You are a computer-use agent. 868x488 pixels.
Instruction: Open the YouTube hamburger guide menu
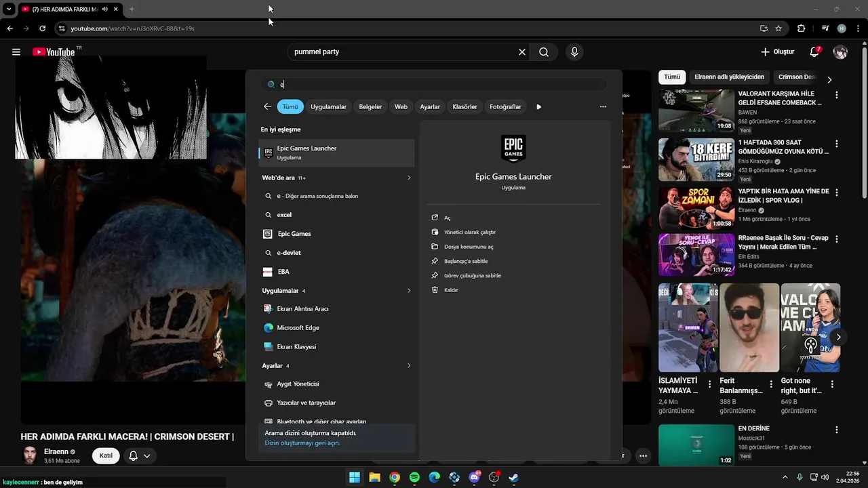pos(16,52)
